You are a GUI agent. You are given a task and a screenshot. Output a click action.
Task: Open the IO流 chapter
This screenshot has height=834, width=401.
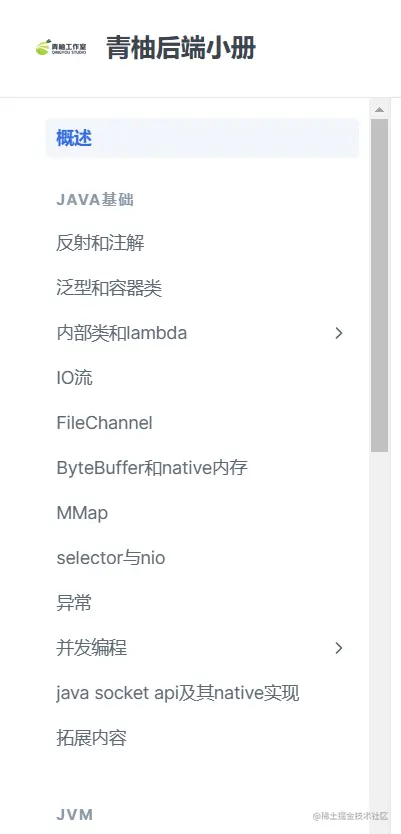point(74,378)
